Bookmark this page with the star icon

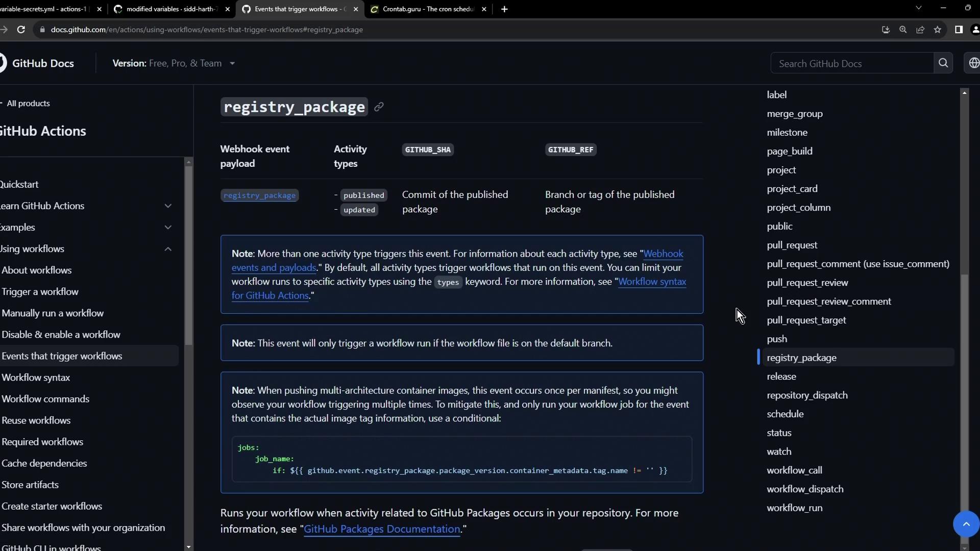tap(938, 30)
